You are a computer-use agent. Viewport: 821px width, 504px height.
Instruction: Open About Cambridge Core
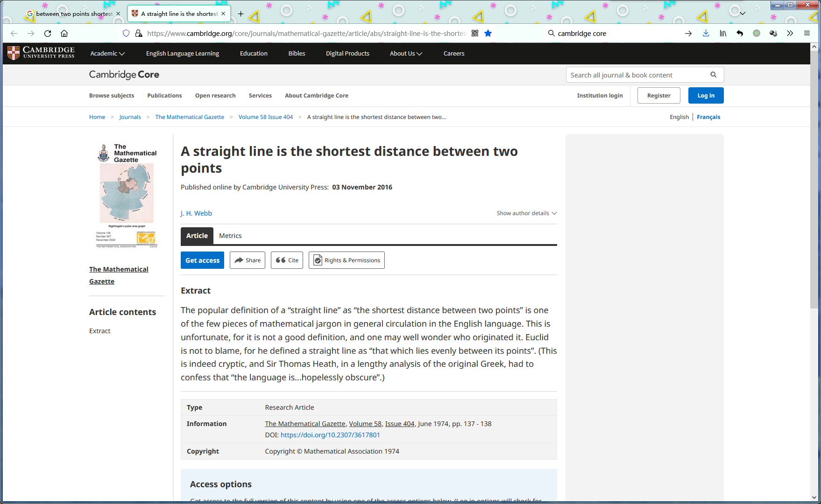(317, 96)
